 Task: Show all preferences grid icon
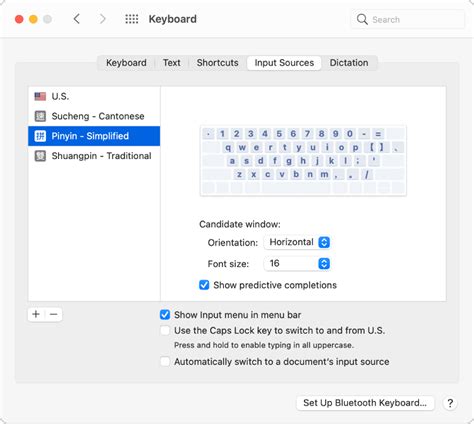(x=132, y=19)
